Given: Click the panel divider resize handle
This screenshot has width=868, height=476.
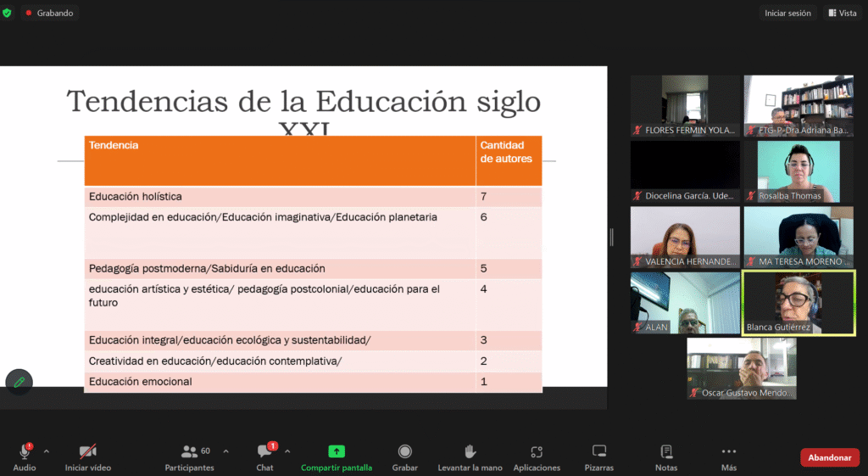Looking at the screenshot, I should 611,237.
